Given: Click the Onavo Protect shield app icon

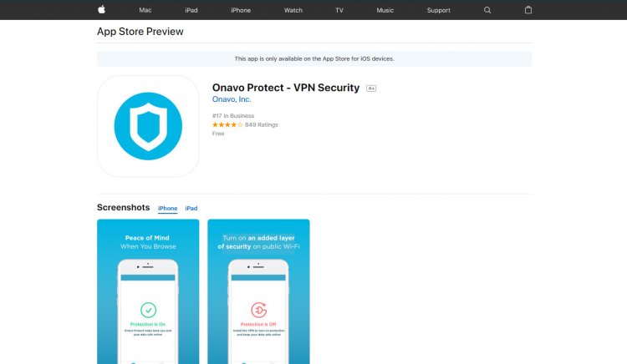Looking at the screenshot, I should (x=148, y=126).
